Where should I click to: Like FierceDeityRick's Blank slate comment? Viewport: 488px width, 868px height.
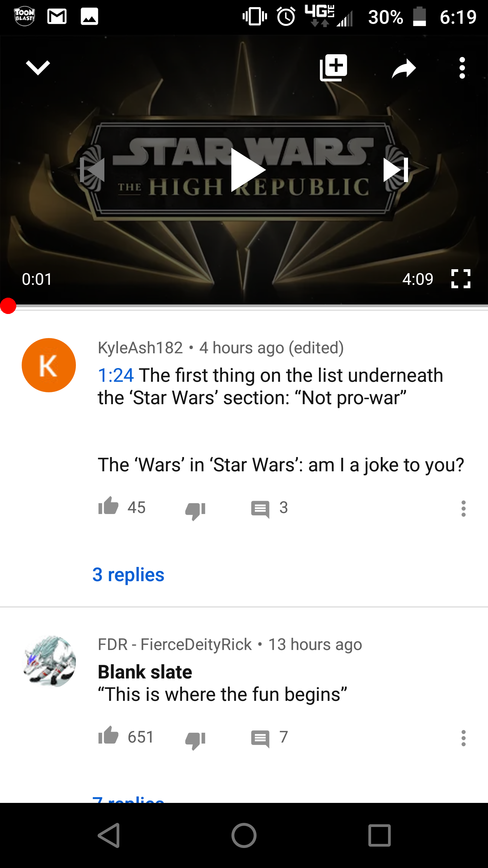(108, 736)
